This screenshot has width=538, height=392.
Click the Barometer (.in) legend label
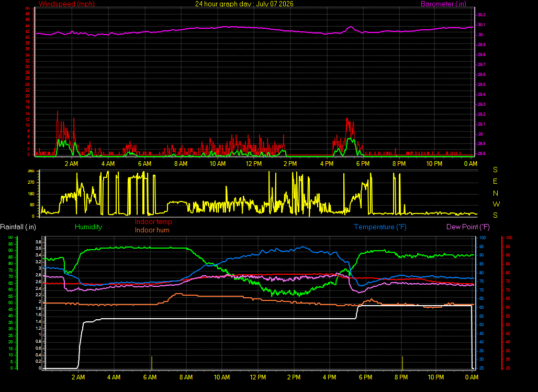[x=443, y=4]
